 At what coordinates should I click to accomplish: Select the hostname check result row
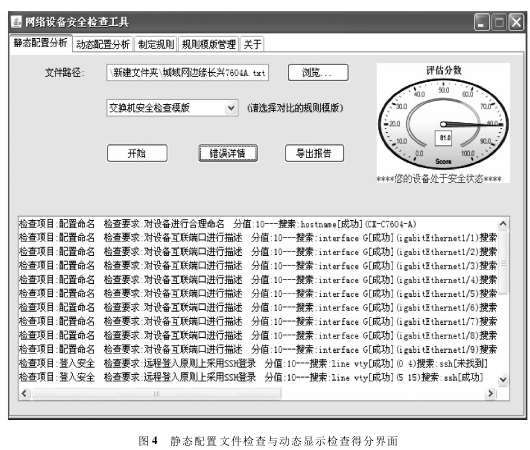click(258, 224)
